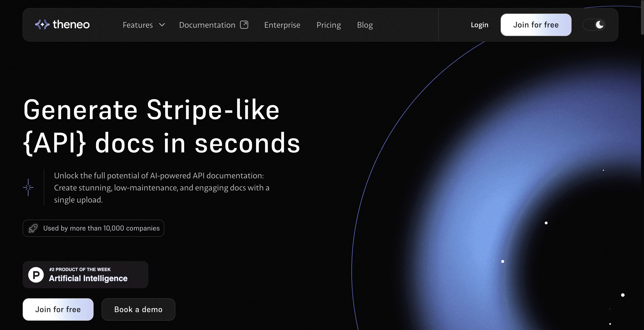
Task: Click Join for free below the hero text
Action: pyautogui.click(x=58, y=309)
